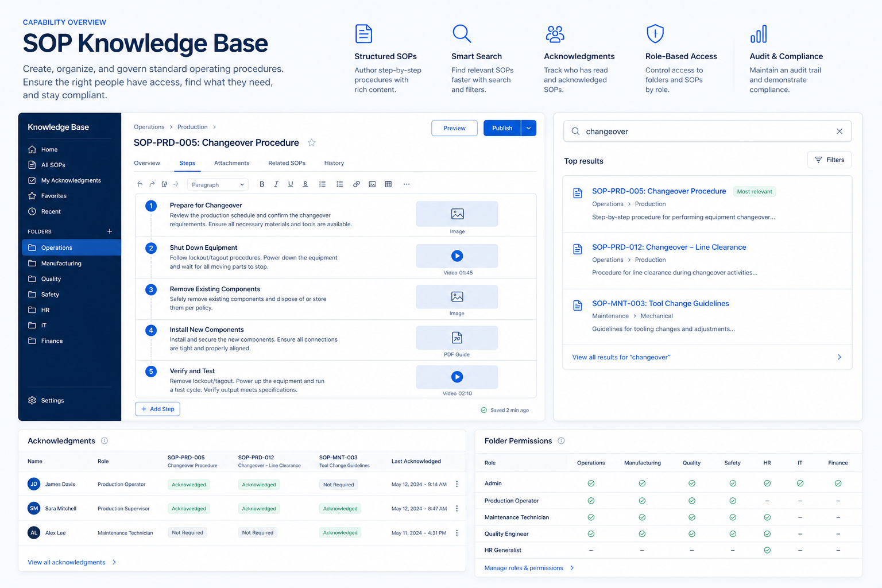The width and height of the screenshot is (882, 588).
Task: Open the Filters for search results
Action: (829, 160)
